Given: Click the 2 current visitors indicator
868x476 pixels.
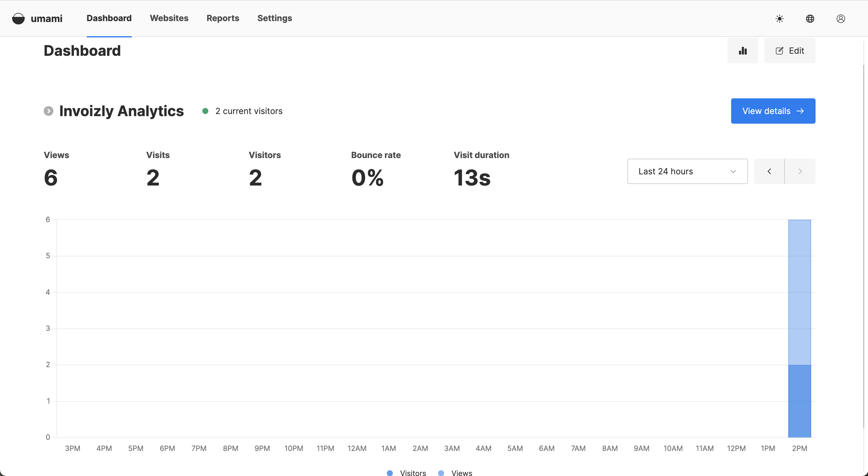Looking at the screenshot, I should tap(242, 111).
